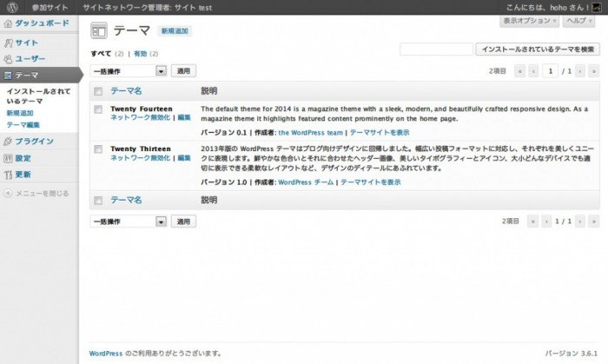Click the インストールされているテーマを検索 button
The width and height of the screenshot is (608, 364).
point(537,50)
